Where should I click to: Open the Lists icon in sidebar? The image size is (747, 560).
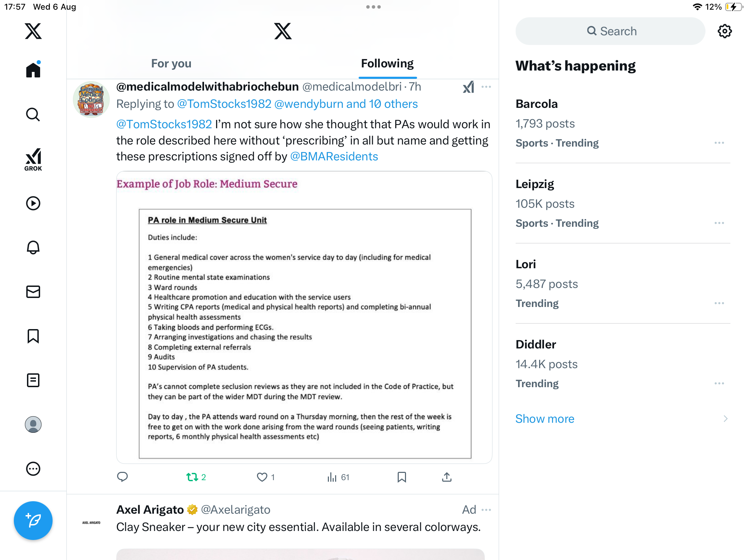point(33,380)
